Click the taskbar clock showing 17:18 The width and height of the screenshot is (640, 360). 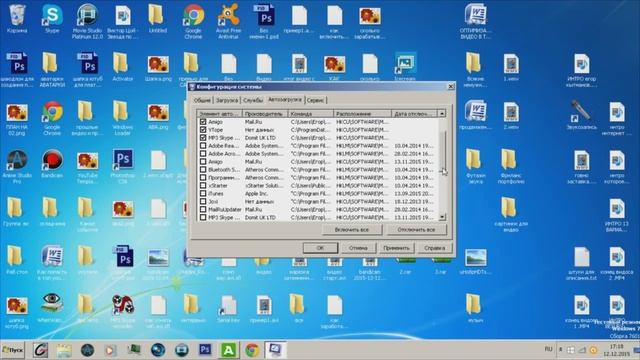point(616,350)
